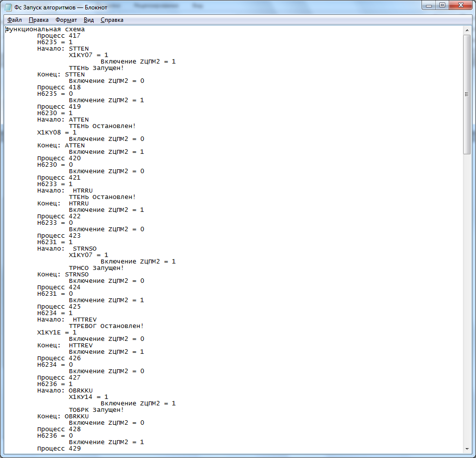Screen dimensions: 476x458
Task: Click the vertical scrollbar thumb
Action: (467, 94)
